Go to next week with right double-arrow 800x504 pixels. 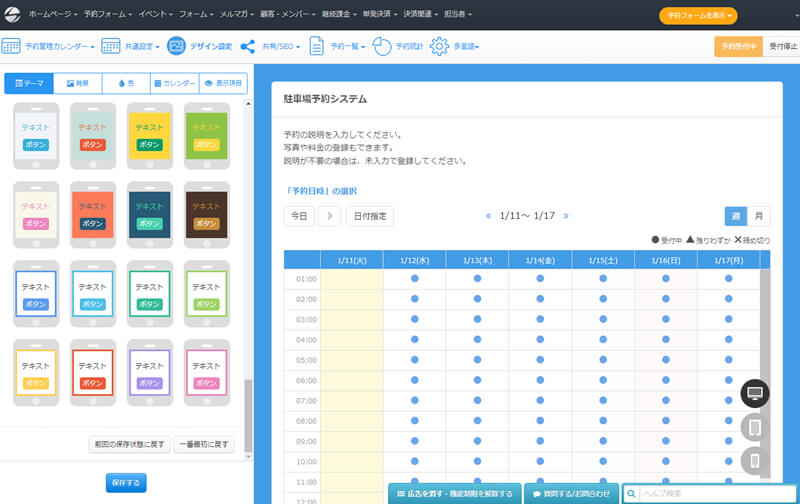(x=565, y=215)
